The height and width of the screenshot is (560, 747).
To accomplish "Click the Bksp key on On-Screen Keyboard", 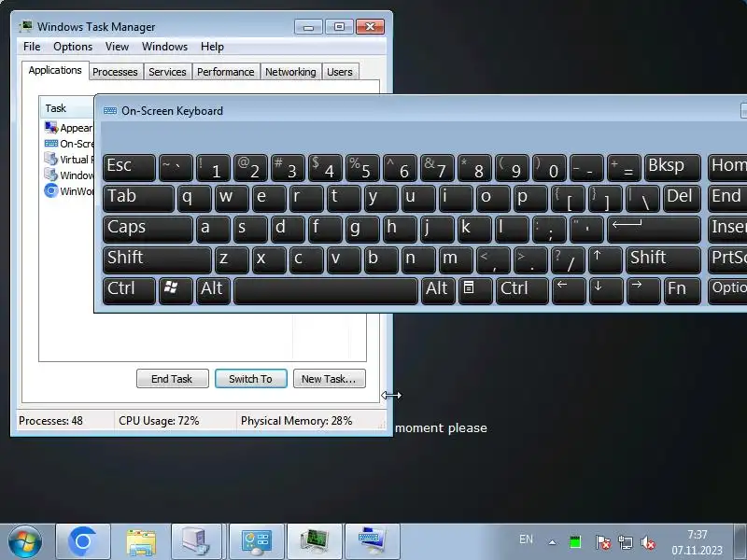I will [x=672, y=168].
